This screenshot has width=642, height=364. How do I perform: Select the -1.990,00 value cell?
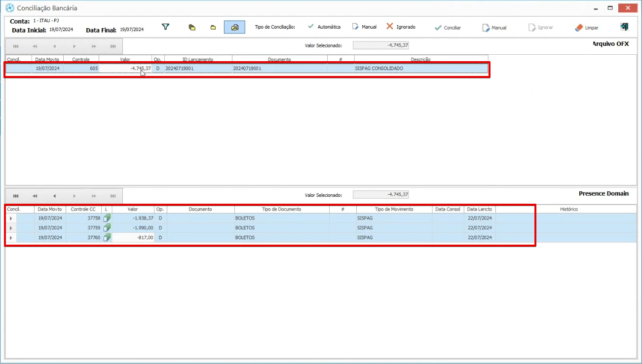pos(133,228)
